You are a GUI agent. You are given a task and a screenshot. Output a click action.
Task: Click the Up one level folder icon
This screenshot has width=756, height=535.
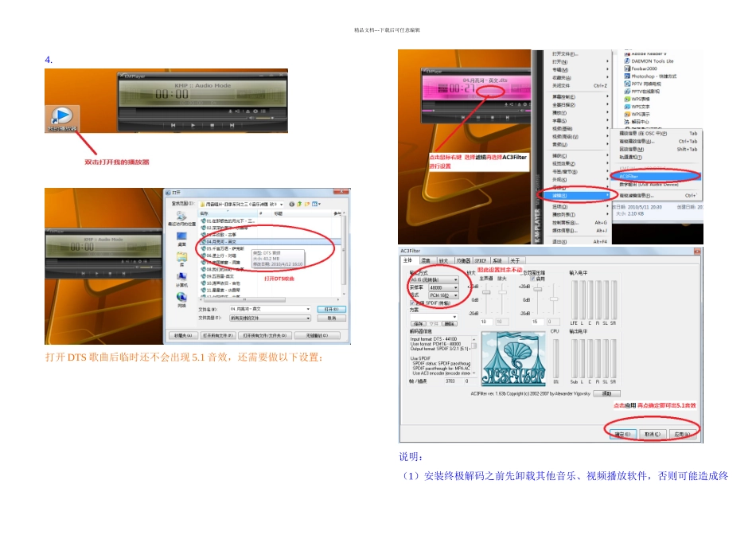(299, 204)
